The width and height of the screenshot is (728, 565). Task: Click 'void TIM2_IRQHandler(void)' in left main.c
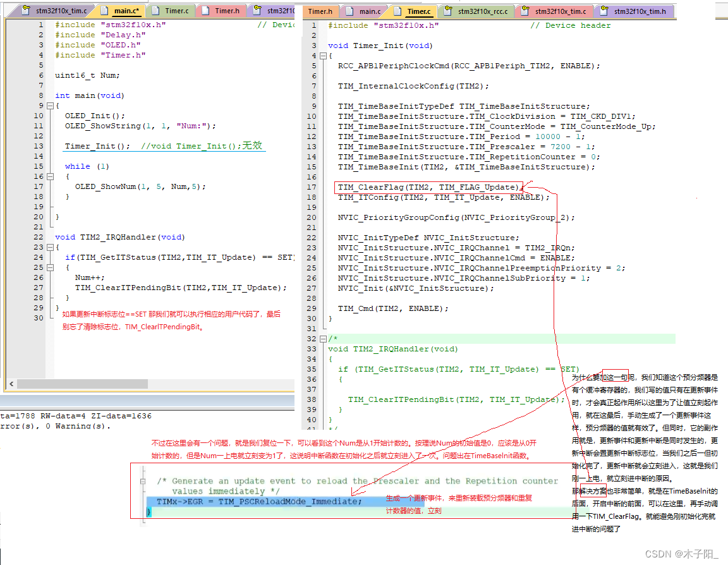(x=120, y=237)
